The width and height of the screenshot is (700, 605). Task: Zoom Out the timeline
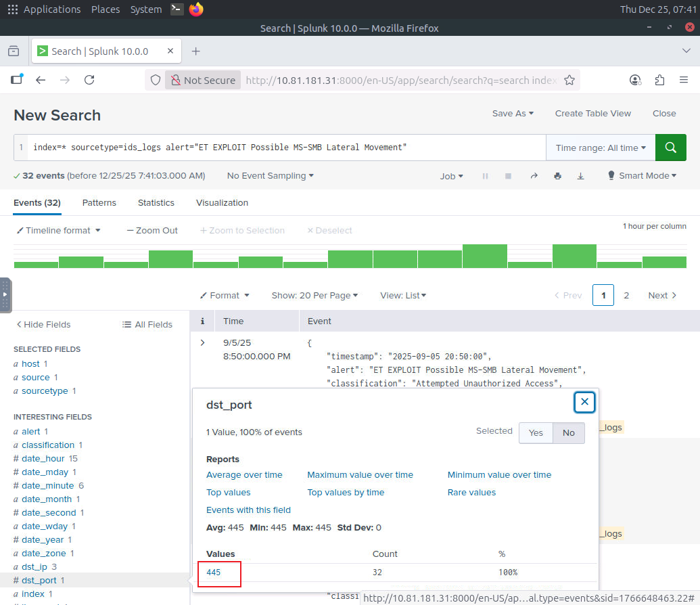click(152, 231)
